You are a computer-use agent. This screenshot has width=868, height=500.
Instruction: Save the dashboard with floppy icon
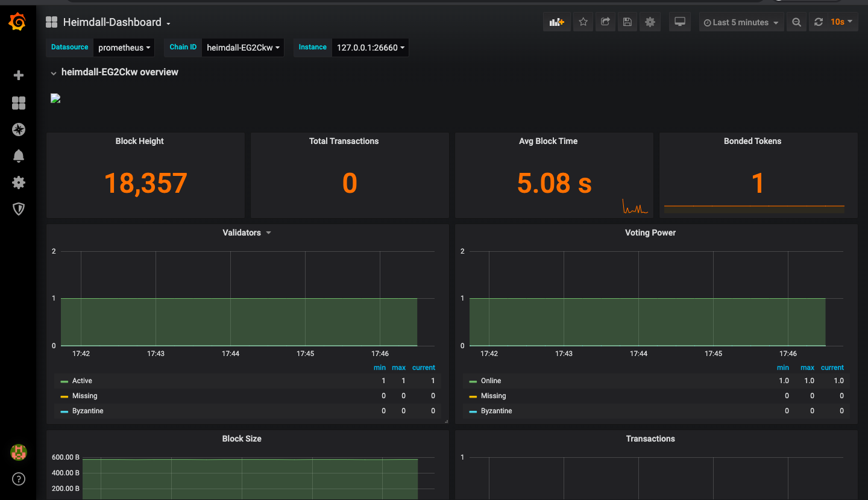627,22
